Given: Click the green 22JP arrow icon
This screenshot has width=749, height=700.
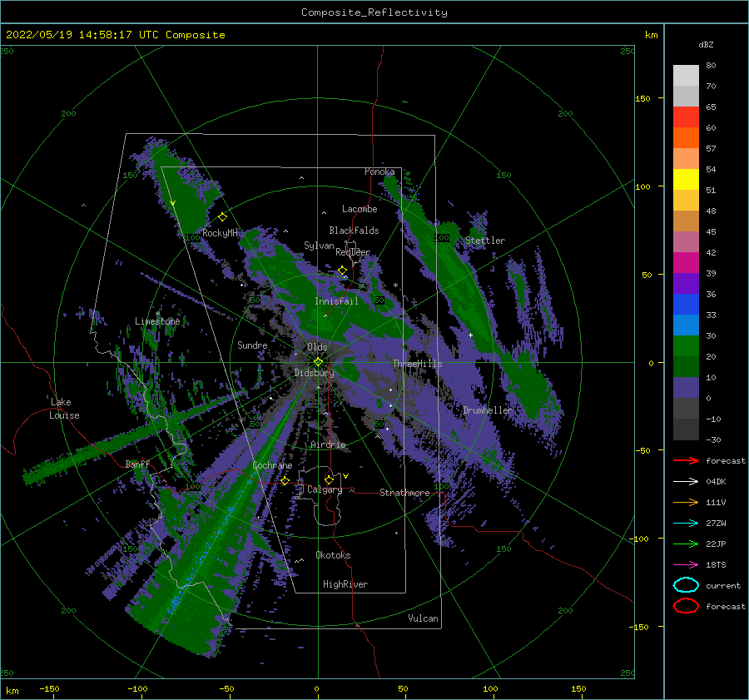Looking at the screenshot, I should (686, 544).
